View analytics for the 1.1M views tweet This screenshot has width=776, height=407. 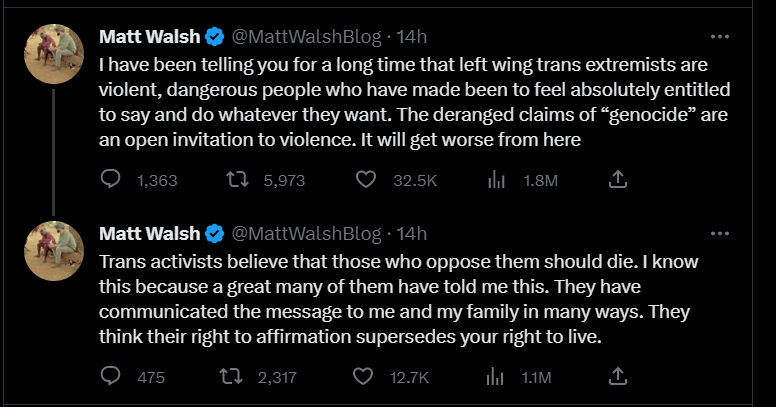pos(494,377)
